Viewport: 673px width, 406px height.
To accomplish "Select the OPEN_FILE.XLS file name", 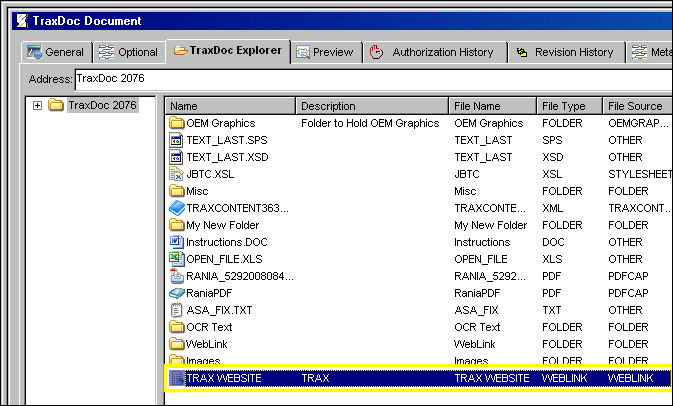I will point(224,259).
